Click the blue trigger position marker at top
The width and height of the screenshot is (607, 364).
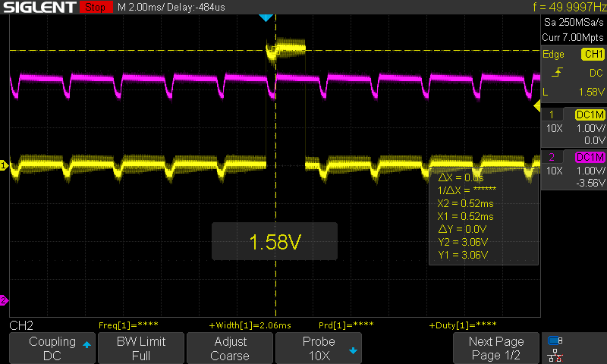pyautogui.click(x=265, y=17)
